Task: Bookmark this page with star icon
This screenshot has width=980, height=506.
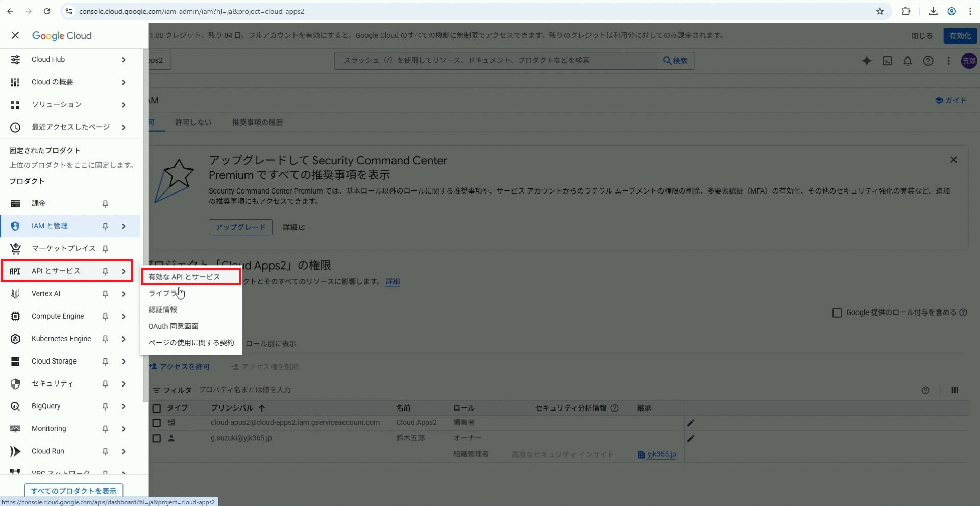Action: pos(880,11)
